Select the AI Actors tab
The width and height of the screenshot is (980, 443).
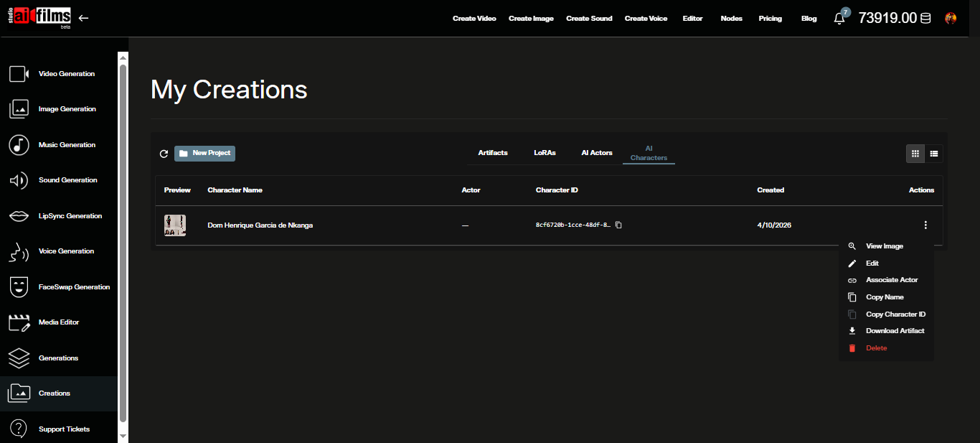click(x=596, y=152)
